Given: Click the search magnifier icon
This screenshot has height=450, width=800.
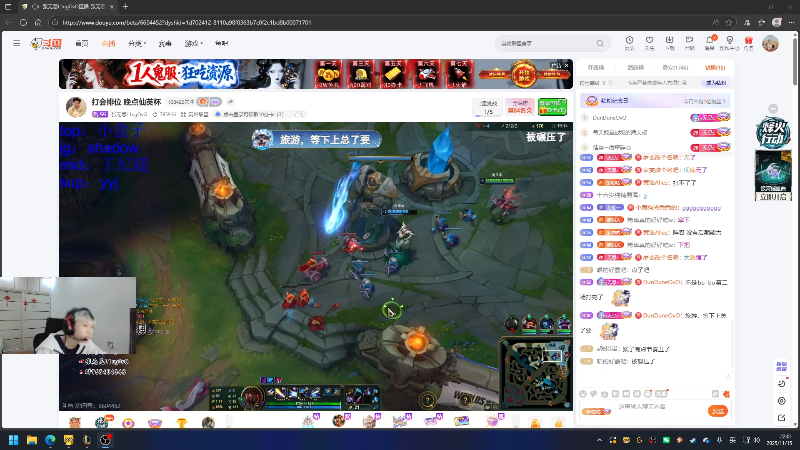Looking at the screenshot, I should (600, 43).
